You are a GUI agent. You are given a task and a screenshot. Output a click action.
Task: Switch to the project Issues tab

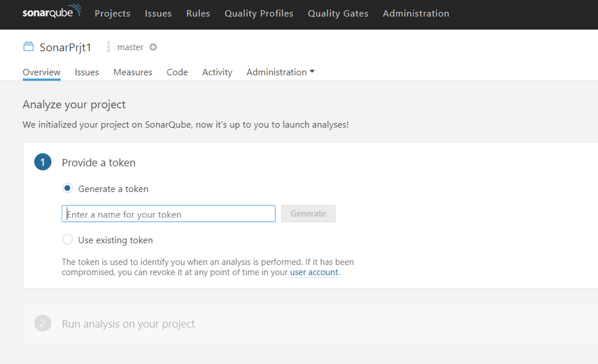87,72
